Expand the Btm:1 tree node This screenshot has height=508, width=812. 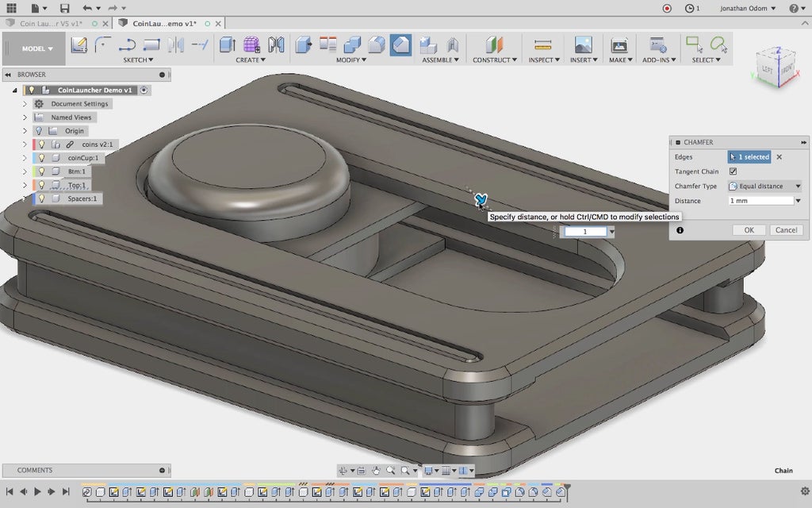pos(25,171)
